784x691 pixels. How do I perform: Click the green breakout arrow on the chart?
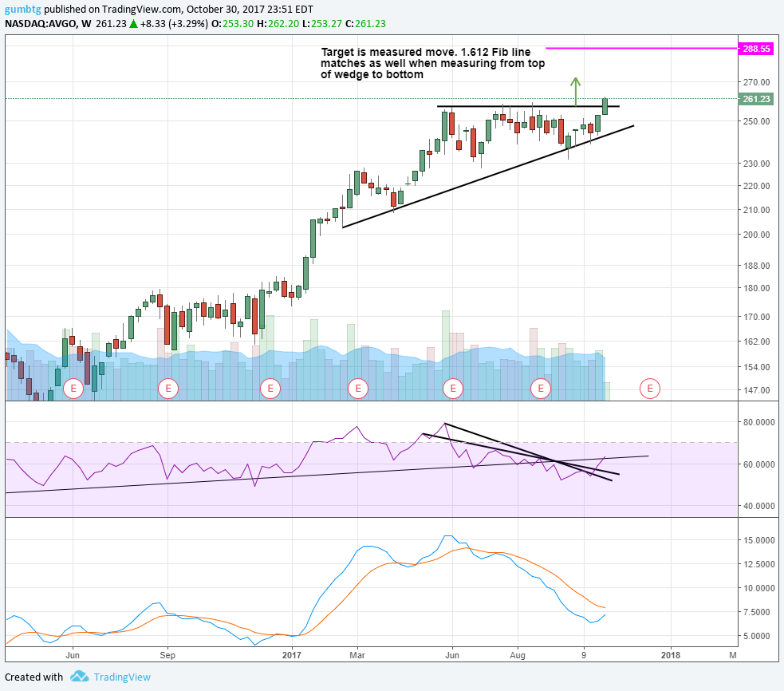tap(576, 92)
